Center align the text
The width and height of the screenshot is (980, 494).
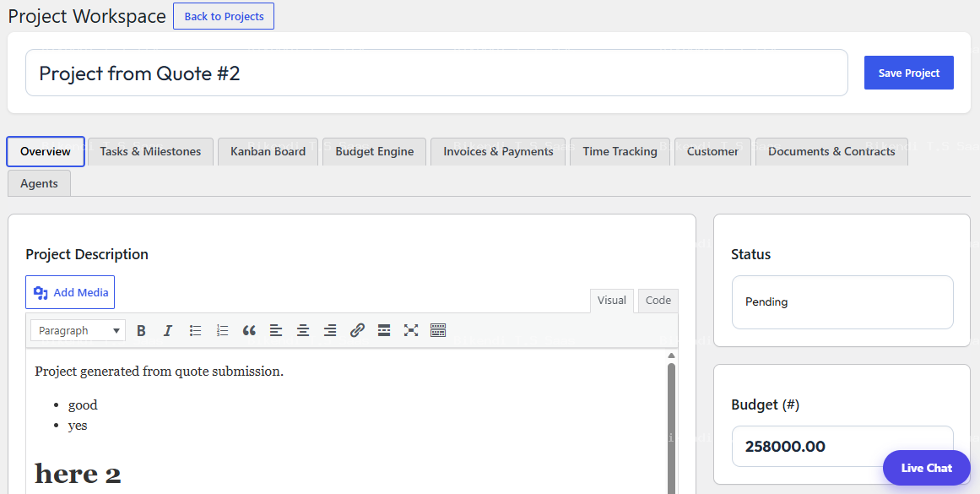(x=303, y=331)
